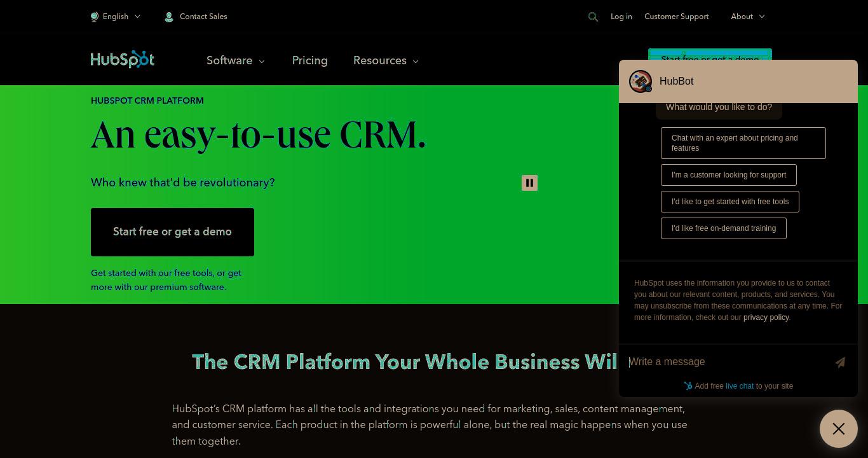
Task: Choose Chat with an expert about pricing
Action: [x=743, y=143]
